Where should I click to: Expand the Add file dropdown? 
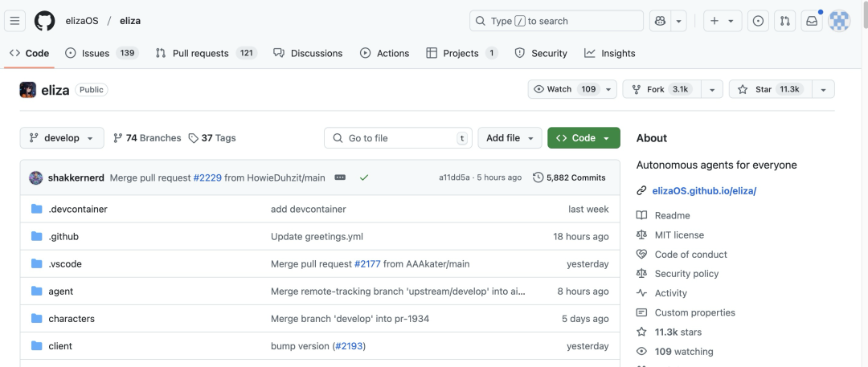pos(510,138)
